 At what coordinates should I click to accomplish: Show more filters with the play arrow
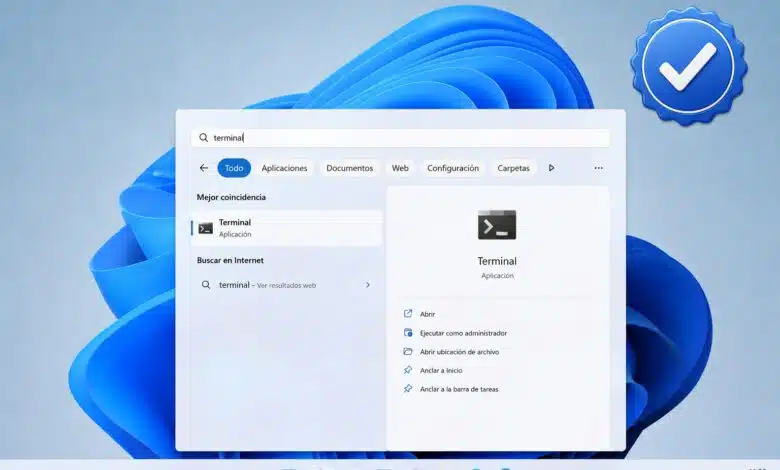[x=551, y=168]
